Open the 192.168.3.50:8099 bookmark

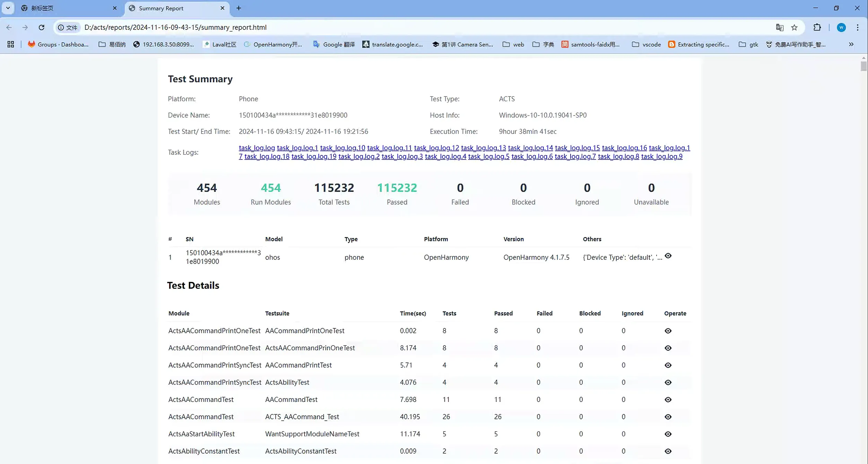[164, 44]
